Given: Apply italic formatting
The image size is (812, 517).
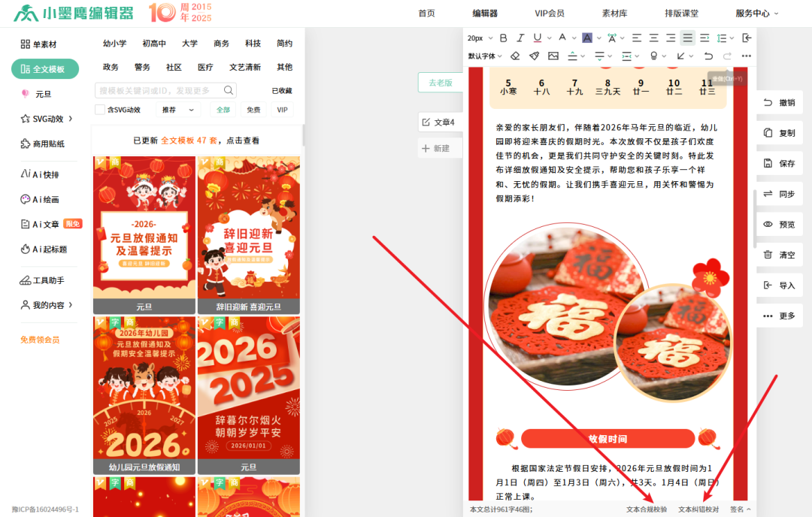Looking at the screenshot, I should 520,38.
